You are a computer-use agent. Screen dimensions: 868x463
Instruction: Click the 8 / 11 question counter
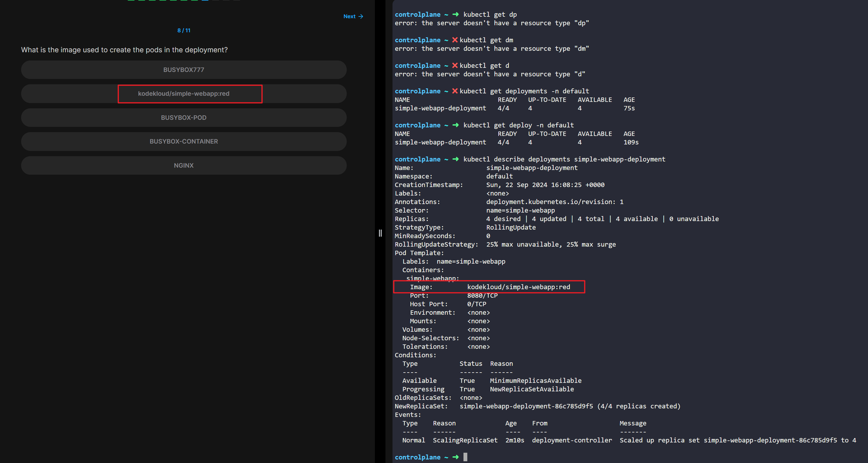click(184, 30)
